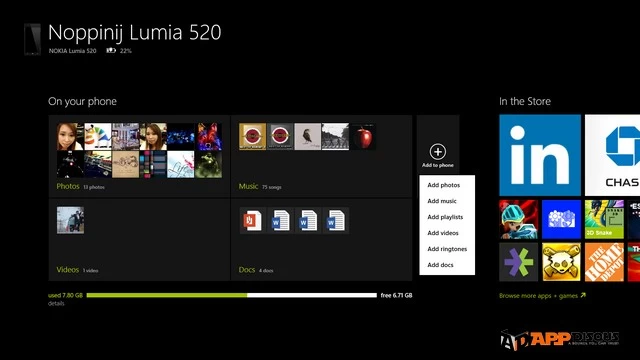Open the Photos section label
640x360 pixels.
[x=68, y=186]
